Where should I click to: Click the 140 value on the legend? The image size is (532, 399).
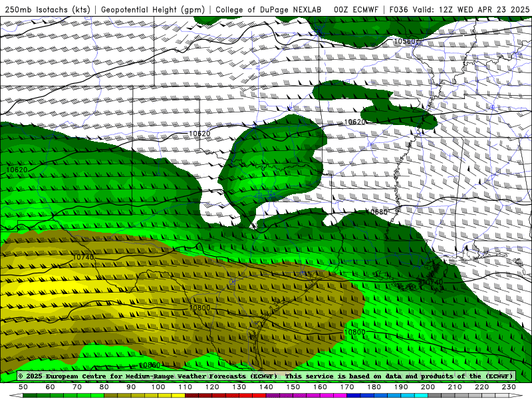266,387
